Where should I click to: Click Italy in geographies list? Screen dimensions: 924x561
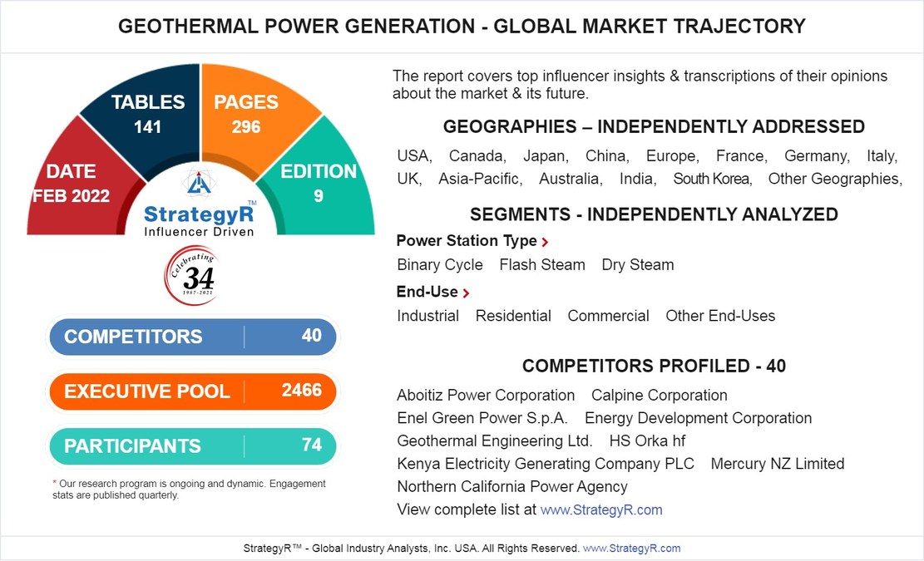pyautogui.click(x=882, y=156)
